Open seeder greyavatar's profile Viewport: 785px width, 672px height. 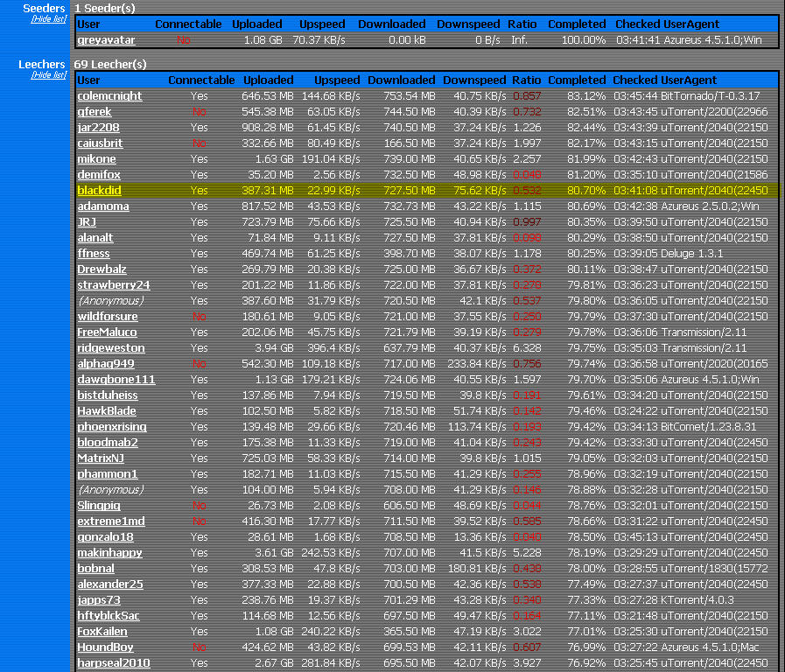pos(106,40)
